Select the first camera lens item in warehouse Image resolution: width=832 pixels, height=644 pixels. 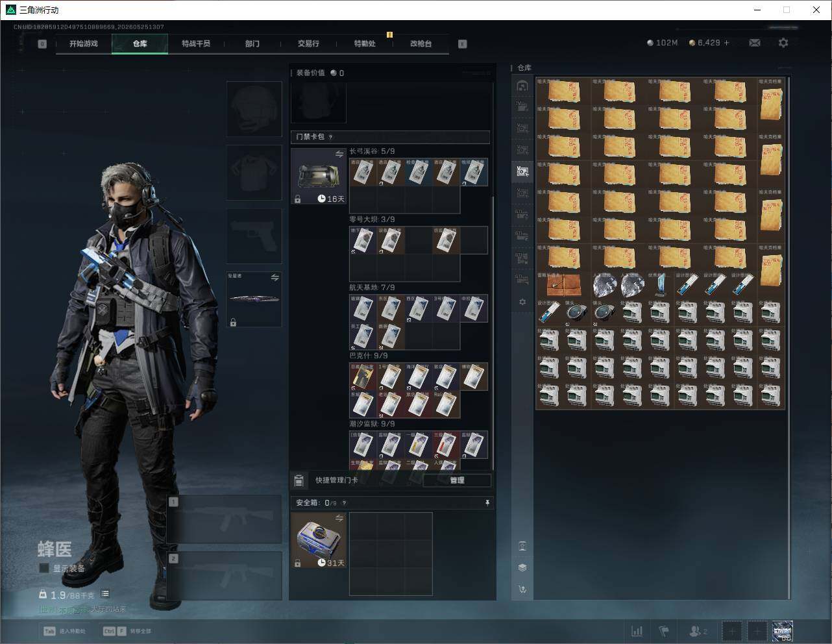tap(577, 314)
